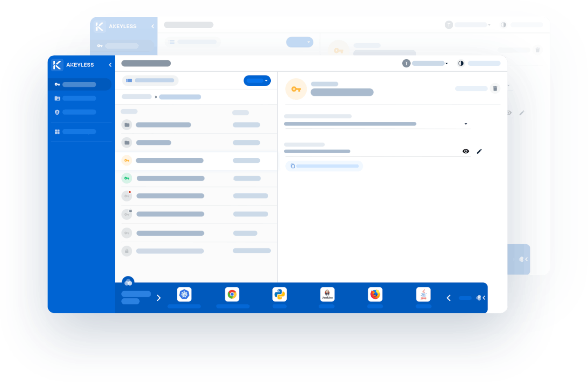Screen dimensions: 588x382
Task: Click the large orange key icon in details panel
Action: coord(296,89)
